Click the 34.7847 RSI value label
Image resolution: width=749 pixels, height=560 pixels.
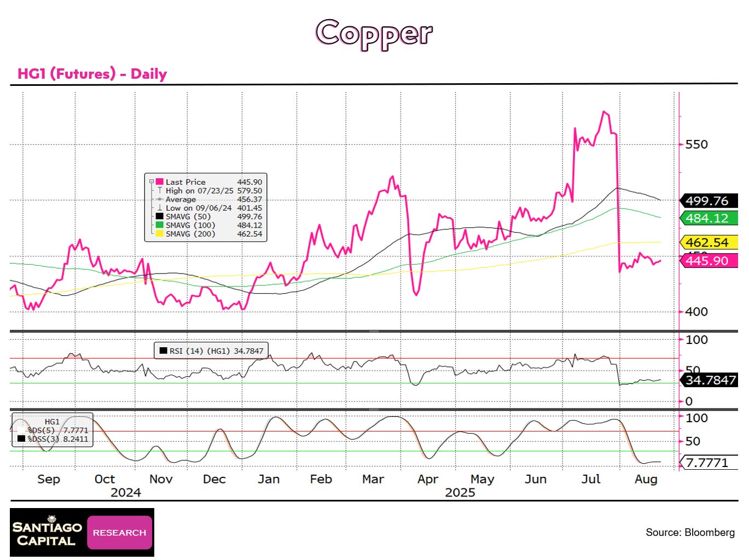pyautogui.click(x=710, y=380)
